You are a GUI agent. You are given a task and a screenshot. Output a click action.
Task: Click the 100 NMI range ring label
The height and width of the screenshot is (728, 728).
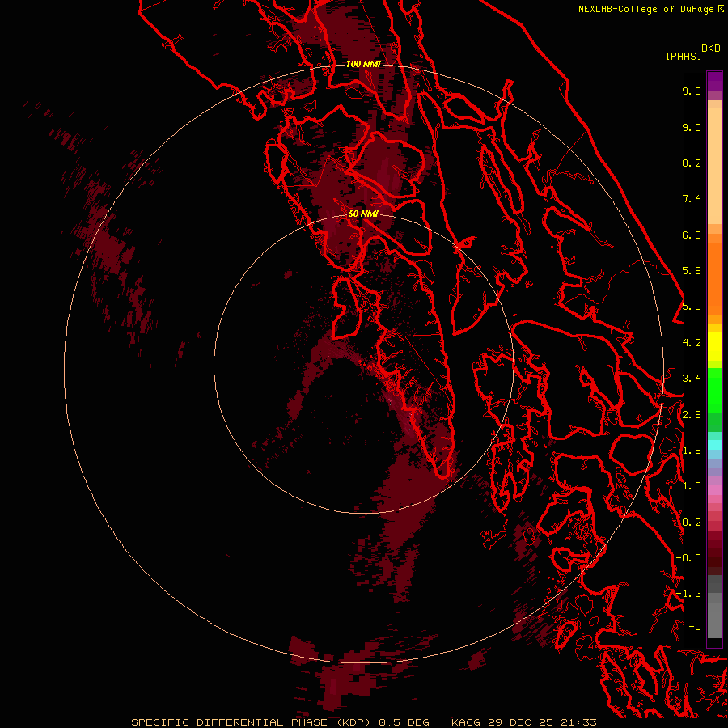tap(363, 64)
